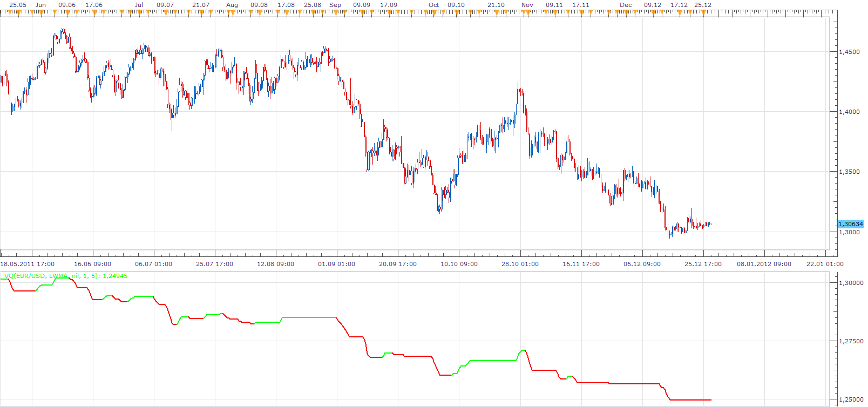Screen dimensions: 868x407
Task: Click the 1,3500 price axis label
Action: (x=849, y=172)
